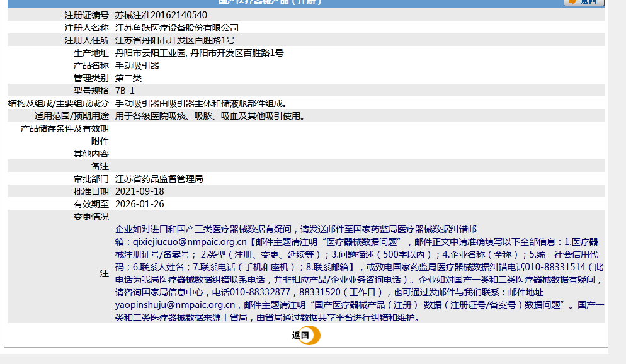626x364 pixels.
Task: Click the approval department 江苏省药品监督管理局
Action: coord(159,179)
